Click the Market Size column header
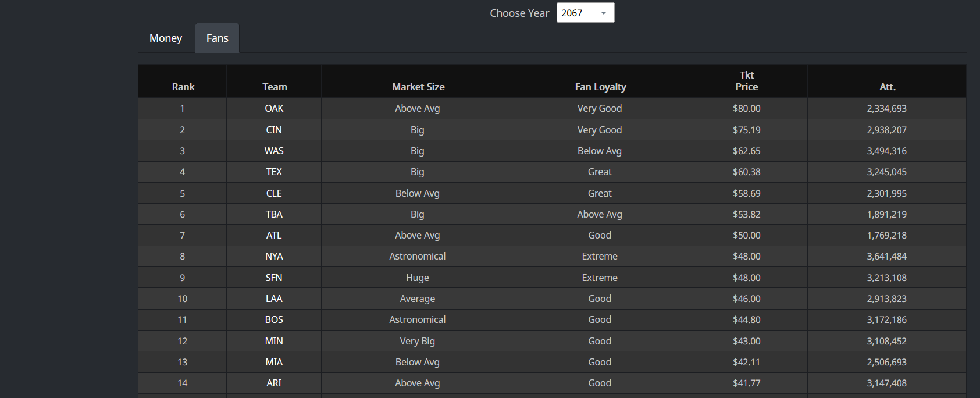980x398 pixels. 418,87
